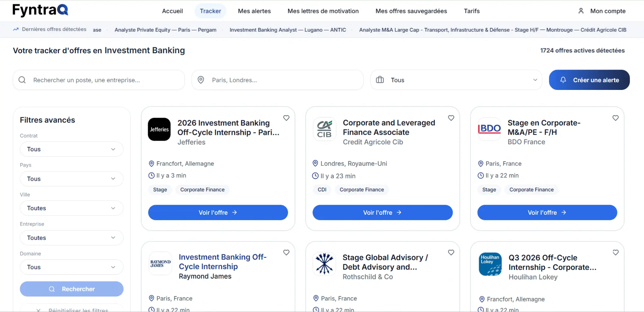Click the Raymond James logo
The width and height of the screenshot is (644, 312).
160,264
